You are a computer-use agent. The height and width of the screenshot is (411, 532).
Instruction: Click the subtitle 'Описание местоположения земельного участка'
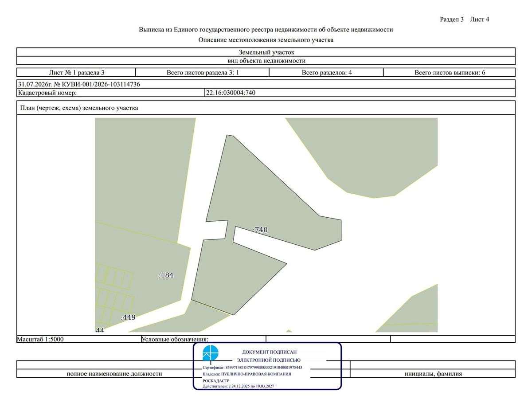(266, 40)
